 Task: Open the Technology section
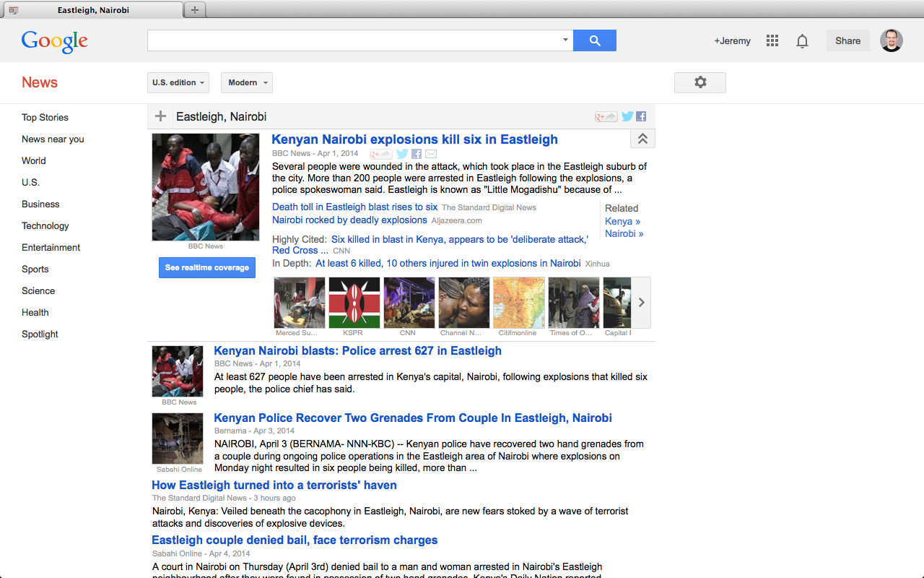45,225
